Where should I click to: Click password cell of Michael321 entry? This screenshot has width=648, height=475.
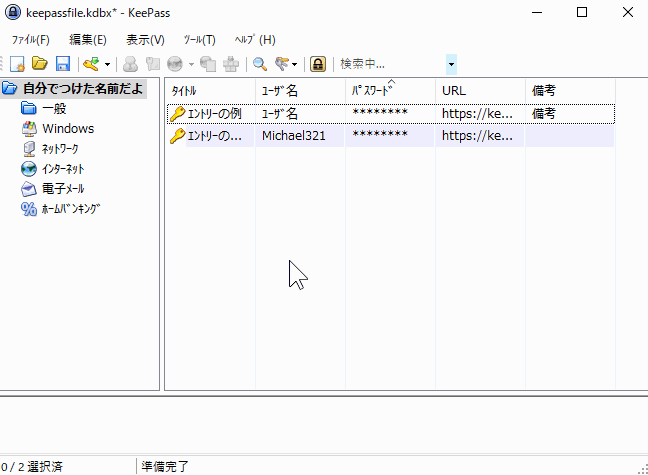coord(380,135)
